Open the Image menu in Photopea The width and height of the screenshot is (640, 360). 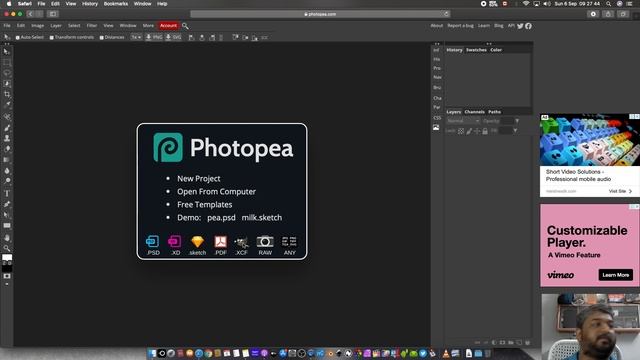click(x=38, y=26)
